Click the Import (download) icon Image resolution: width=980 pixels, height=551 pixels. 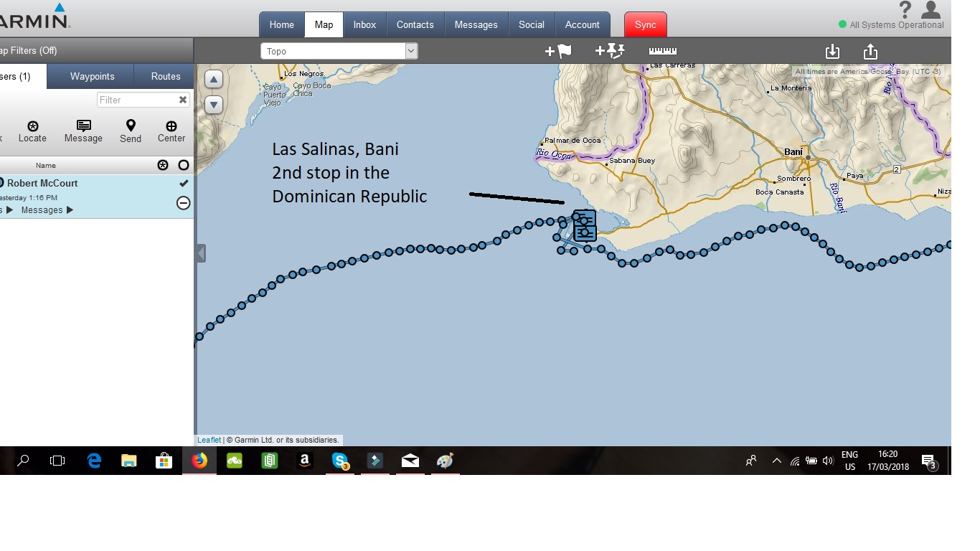click(x=832, y=51)
